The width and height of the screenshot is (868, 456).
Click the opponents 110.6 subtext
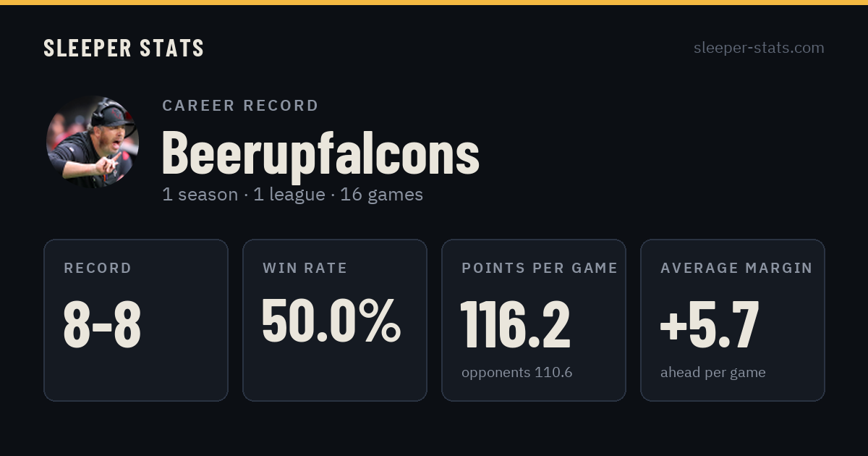click(x=517, y=373)
